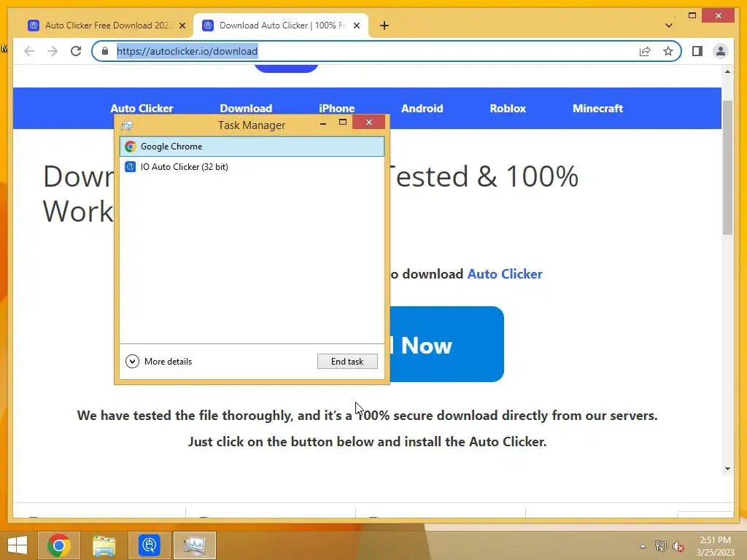The image size is (747, 560).
Task: Close the Task Manager window
Action: coord(368,122)
